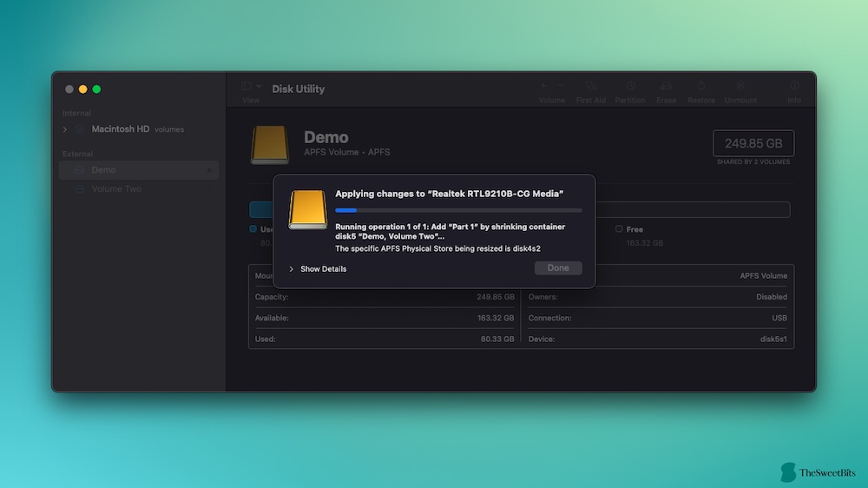Click the add volume plus icon

pos(544,86)
